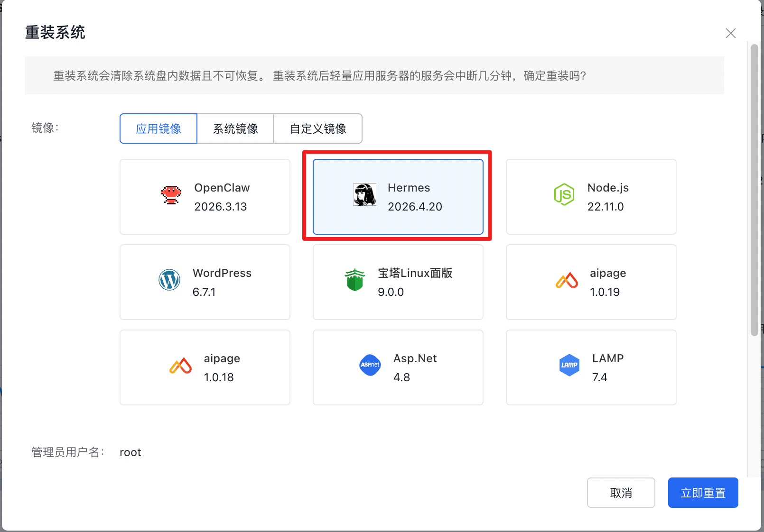
Task: Click the aipage 1.0.19 logo icon
Action: pyautogui.click(x=567, y=280)
